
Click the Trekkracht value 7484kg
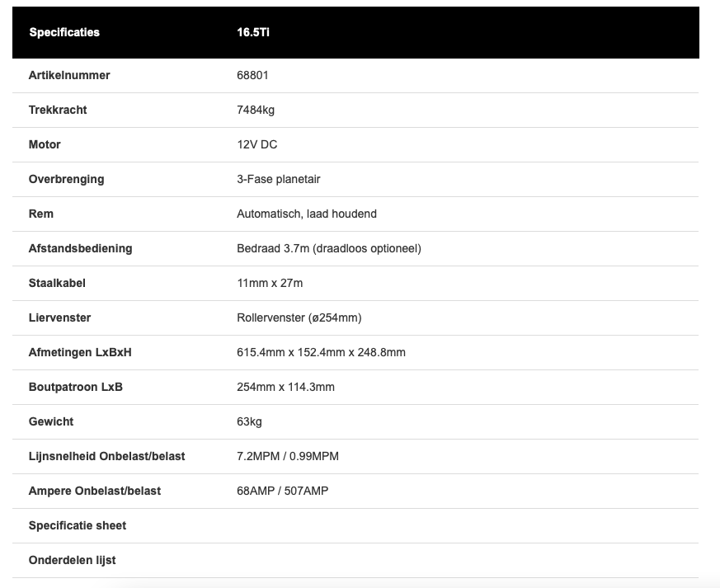256,110
